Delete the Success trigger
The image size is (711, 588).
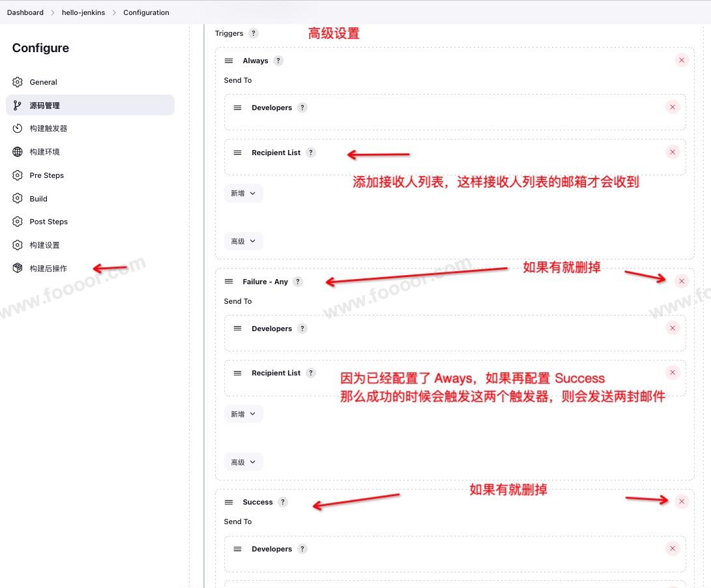point(682,501)
